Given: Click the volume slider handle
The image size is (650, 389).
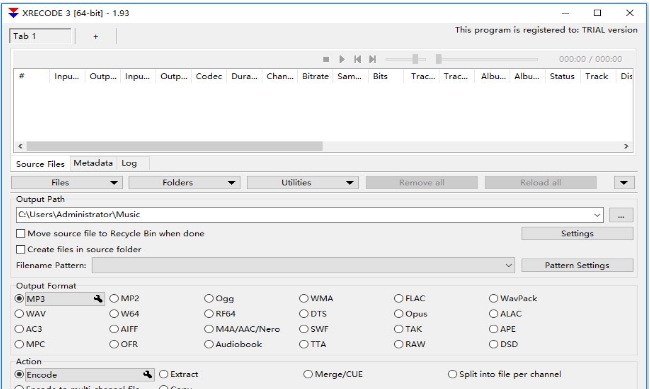Looking at the screenshot, I should 415,59.
